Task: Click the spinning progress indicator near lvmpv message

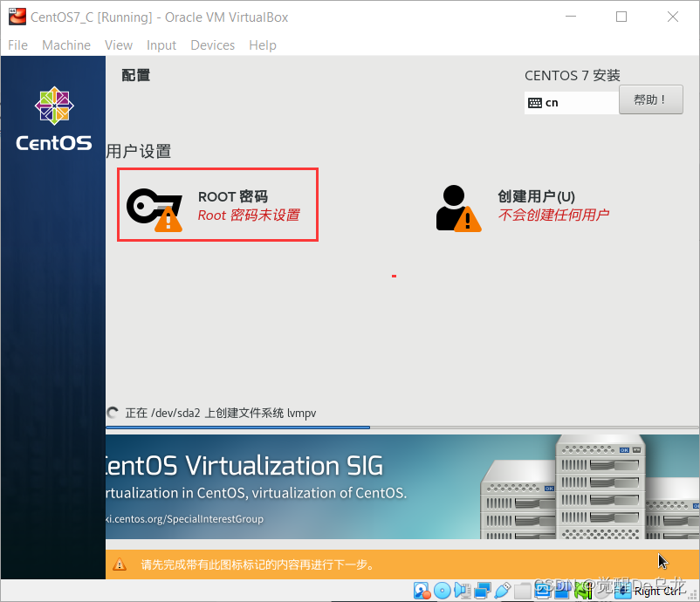Action: [x=113, y=412]
